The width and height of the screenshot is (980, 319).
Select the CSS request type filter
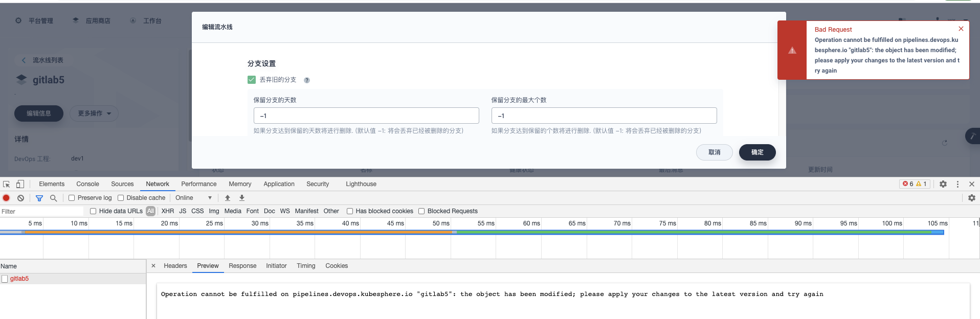197,211
